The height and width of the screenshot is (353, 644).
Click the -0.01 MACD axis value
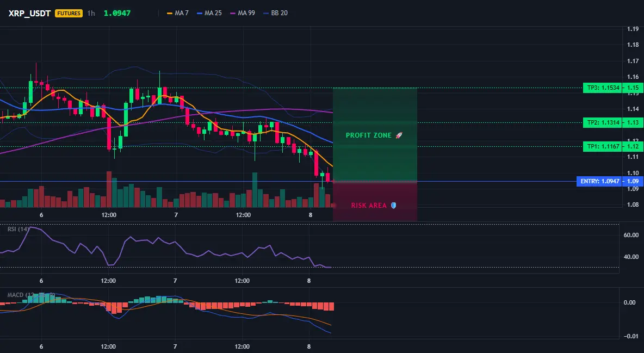coord(630,336)
